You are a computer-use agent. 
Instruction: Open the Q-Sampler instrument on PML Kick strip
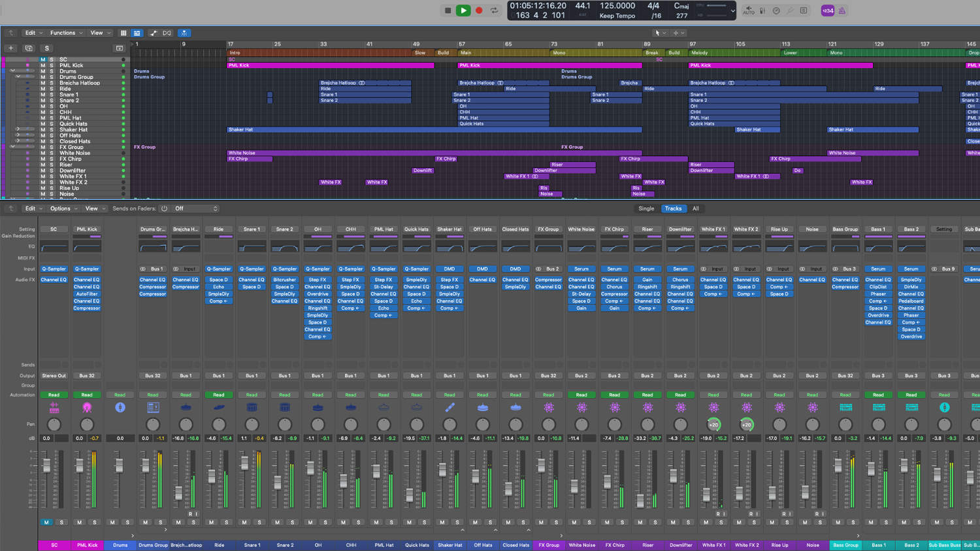[x=87, y=269]
